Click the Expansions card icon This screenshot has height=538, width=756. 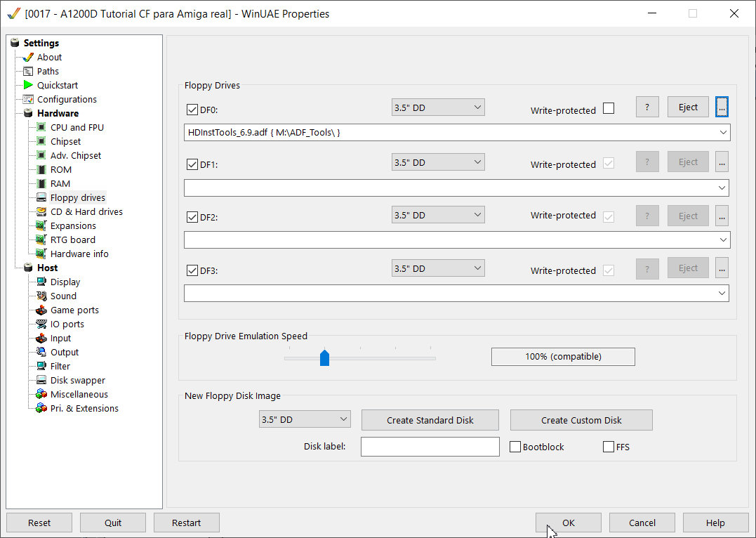point(41,225)
